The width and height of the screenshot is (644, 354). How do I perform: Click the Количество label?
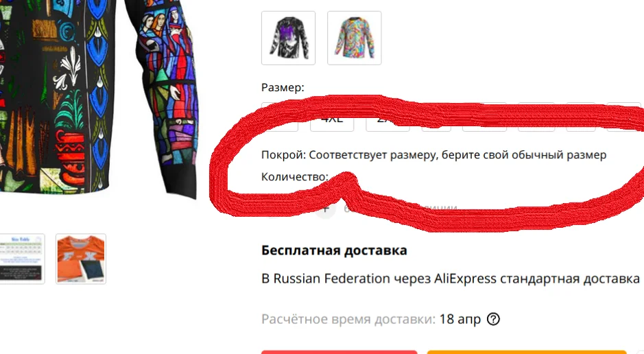click(x=294, y=176)
